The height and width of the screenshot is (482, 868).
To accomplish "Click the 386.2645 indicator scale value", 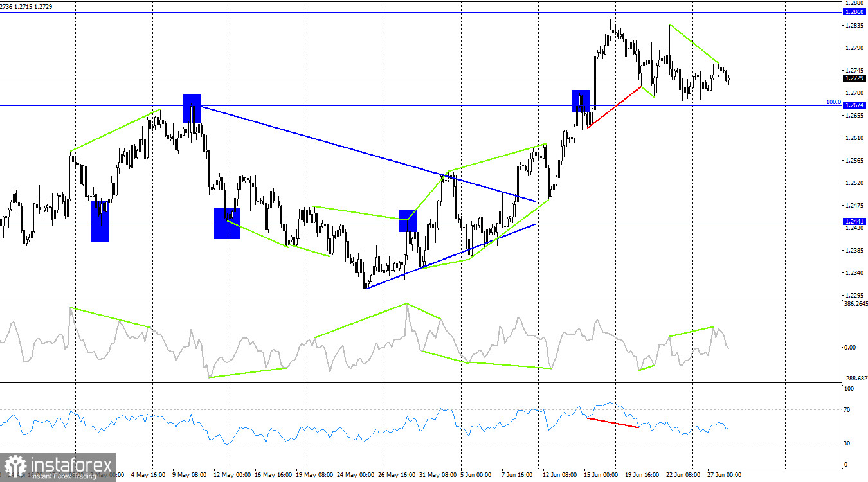I will tap(854, 304).
